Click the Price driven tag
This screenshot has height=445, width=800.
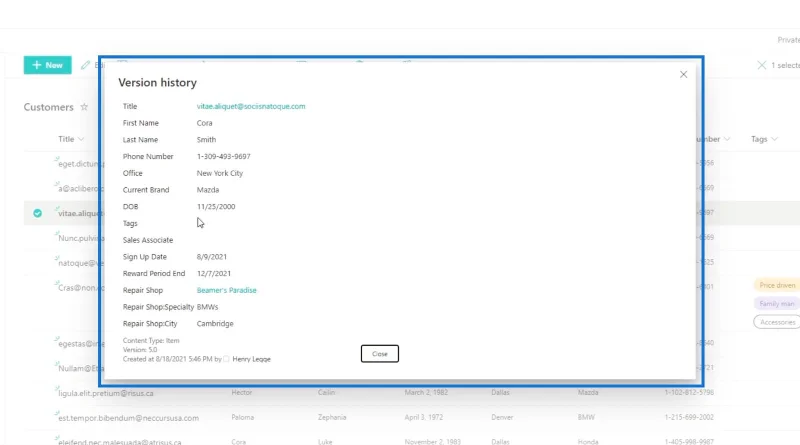[777, 285]
